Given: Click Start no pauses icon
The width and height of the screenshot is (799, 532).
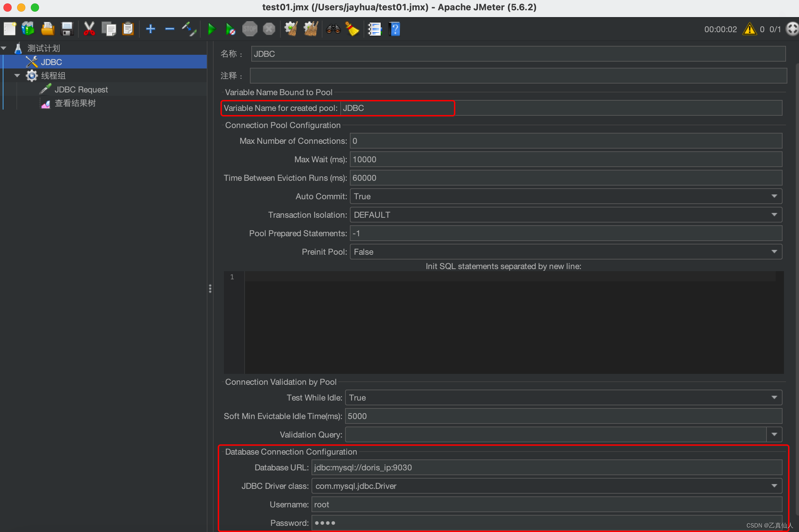Looking at the screenshot, I should [x=231, y=29].
